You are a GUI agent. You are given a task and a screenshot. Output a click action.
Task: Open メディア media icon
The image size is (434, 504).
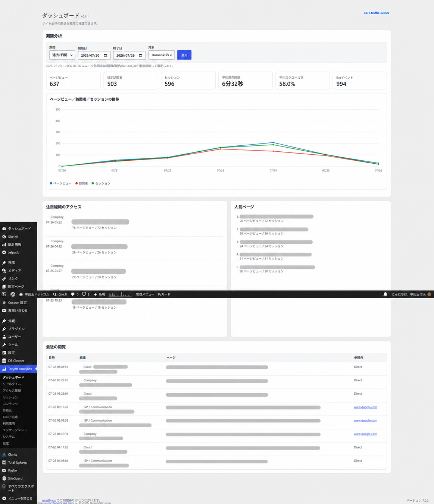point(4,271)
